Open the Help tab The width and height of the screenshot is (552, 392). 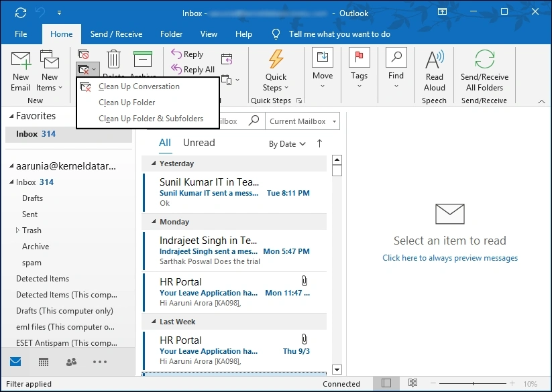tap(243, 34)
